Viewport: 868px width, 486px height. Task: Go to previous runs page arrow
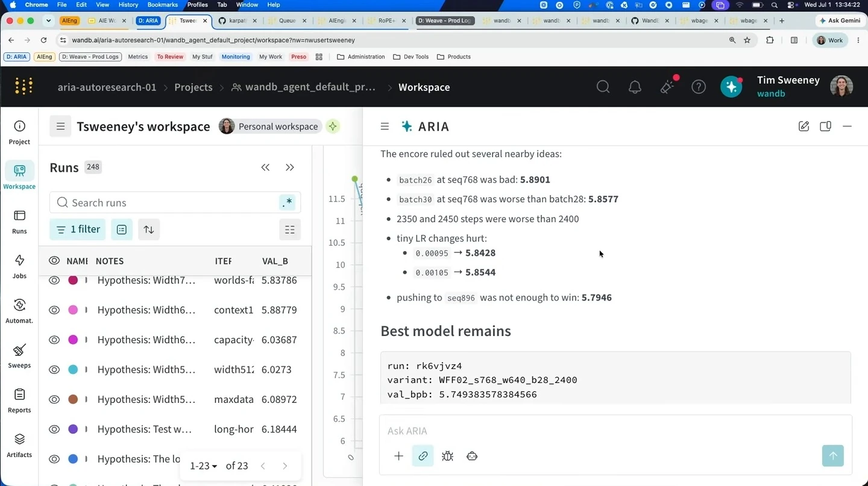(x=263, y=466)
